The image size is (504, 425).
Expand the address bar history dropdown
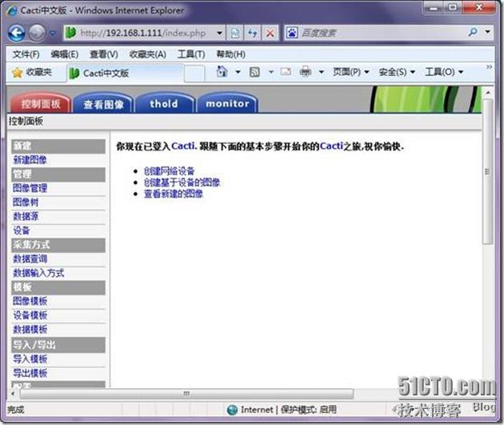pos(219,33)
